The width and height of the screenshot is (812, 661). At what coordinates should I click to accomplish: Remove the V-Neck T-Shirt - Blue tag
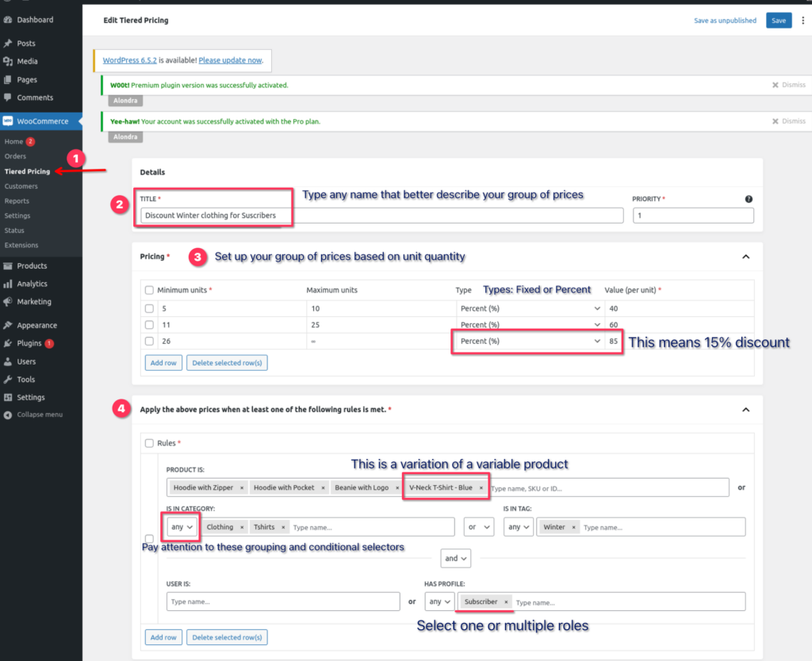coord(481,487)
